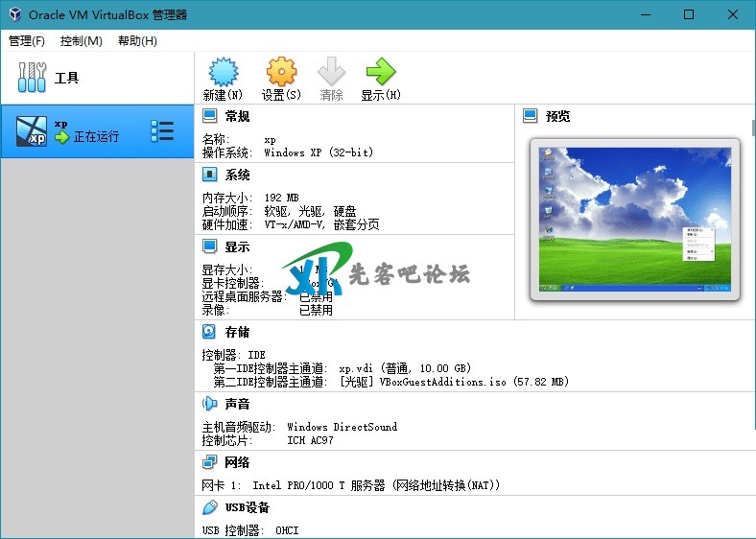756x539 pixels.
Task: Click the Preview (预览) header title
Action: coord(557,116)
